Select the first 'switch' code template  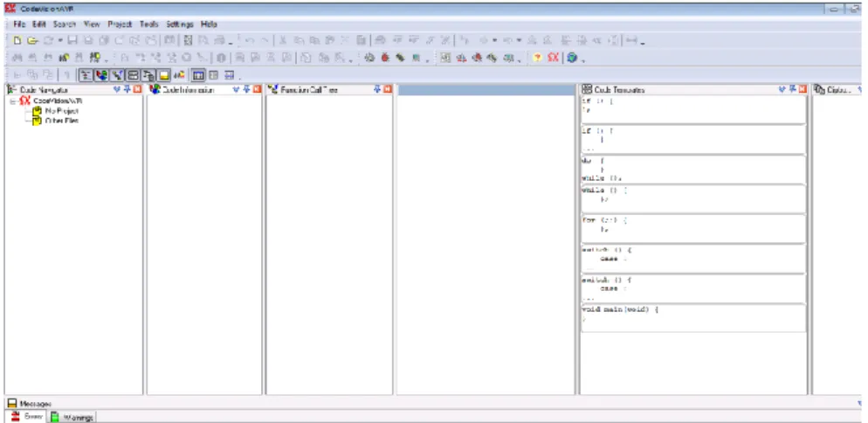click(693, 259)
